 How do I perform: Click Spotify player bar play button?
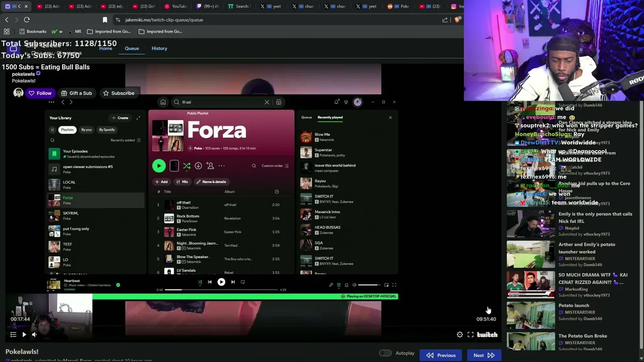pos(221,282)
